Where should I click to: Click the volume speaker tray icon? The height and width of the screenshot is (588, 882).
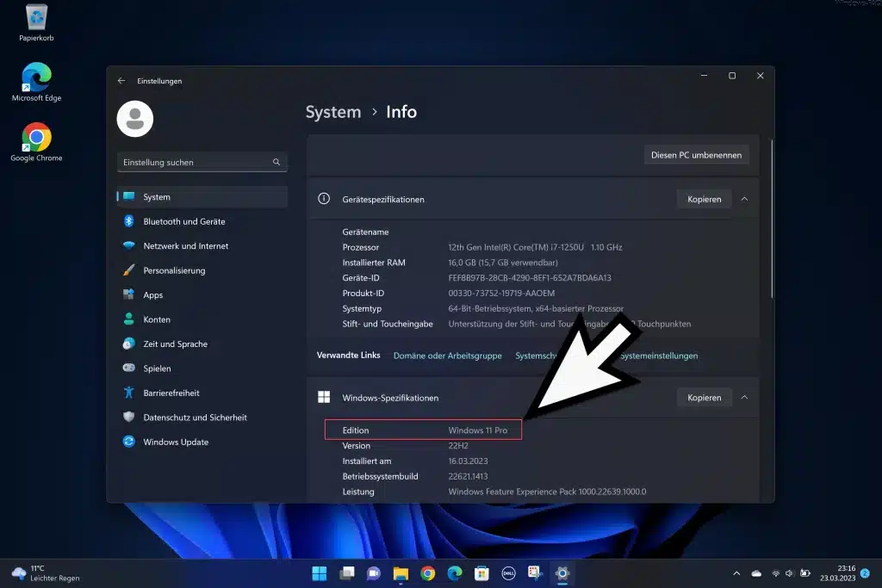(789, 573)
